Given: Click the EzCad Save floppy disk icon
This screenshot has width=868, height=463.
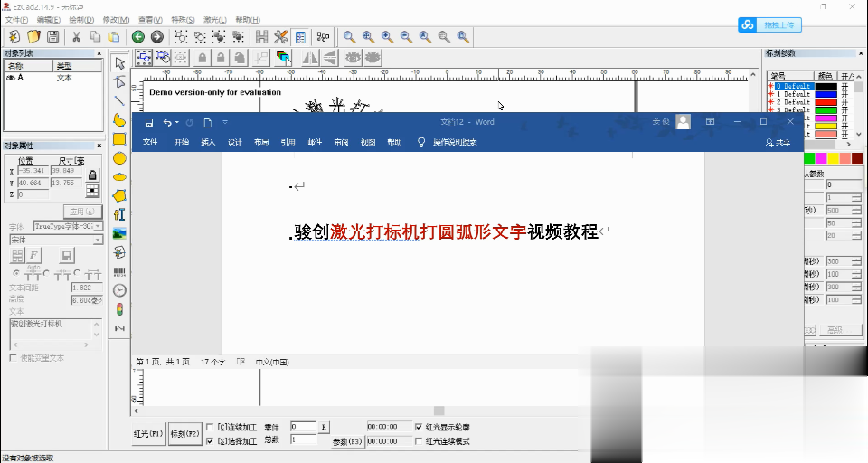Looking at the screenshot, I should point(52,37).
